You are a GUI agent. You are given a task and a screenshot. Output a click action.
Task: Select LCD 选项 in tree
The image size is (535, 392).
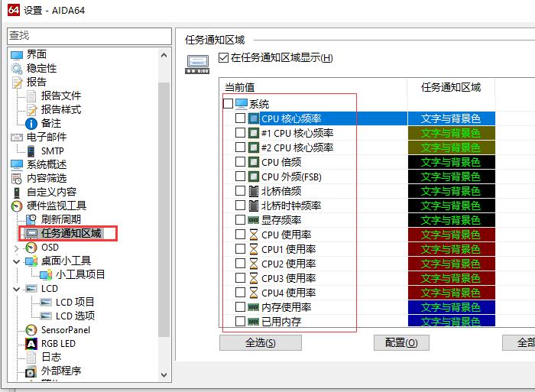[x=76, y=316]
